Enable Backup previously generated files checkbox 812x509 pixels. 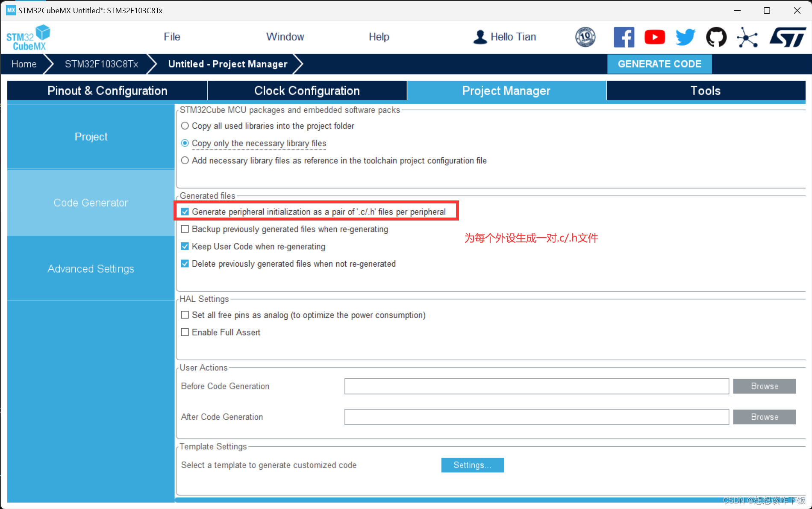point(185,229)
